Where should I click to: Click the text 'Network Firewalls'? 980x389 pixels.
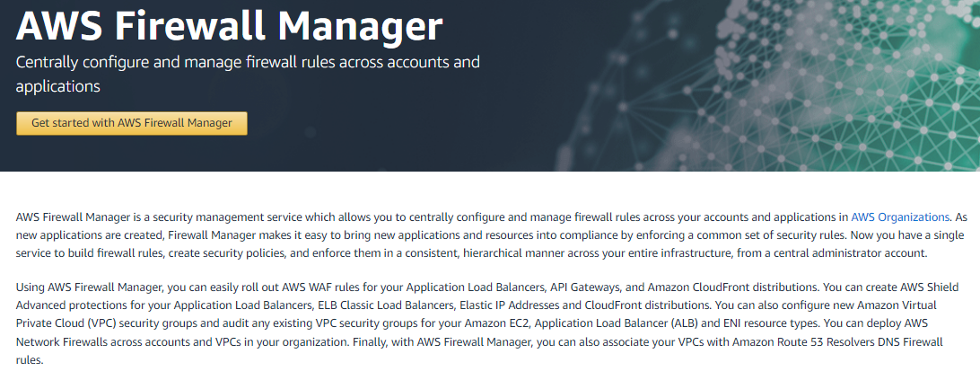(x=62, y=341)
